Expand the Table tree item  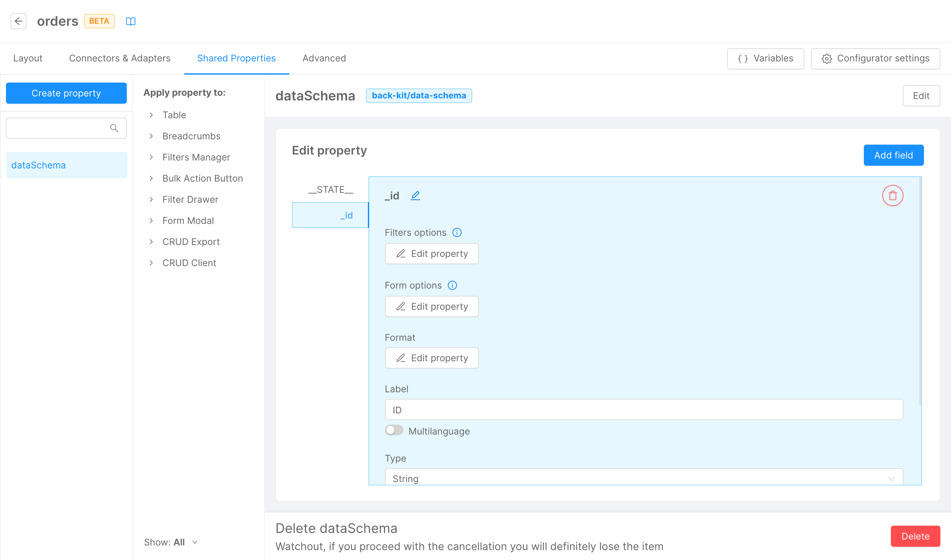151,115
